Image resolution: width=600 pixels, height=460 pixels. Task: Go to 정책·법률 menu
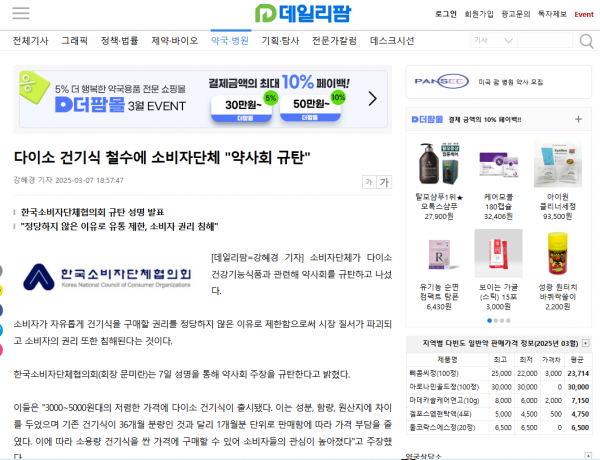coord(119,41)
